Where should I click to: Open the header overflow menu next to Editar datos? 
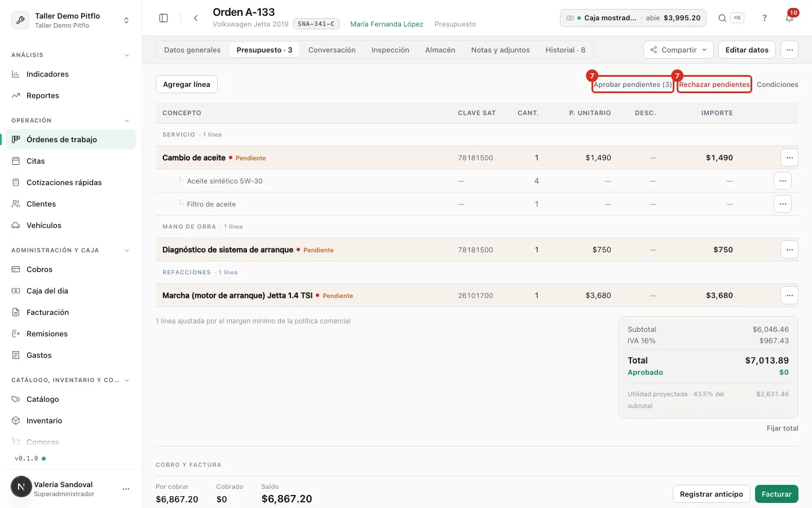(x=789, y=50)
